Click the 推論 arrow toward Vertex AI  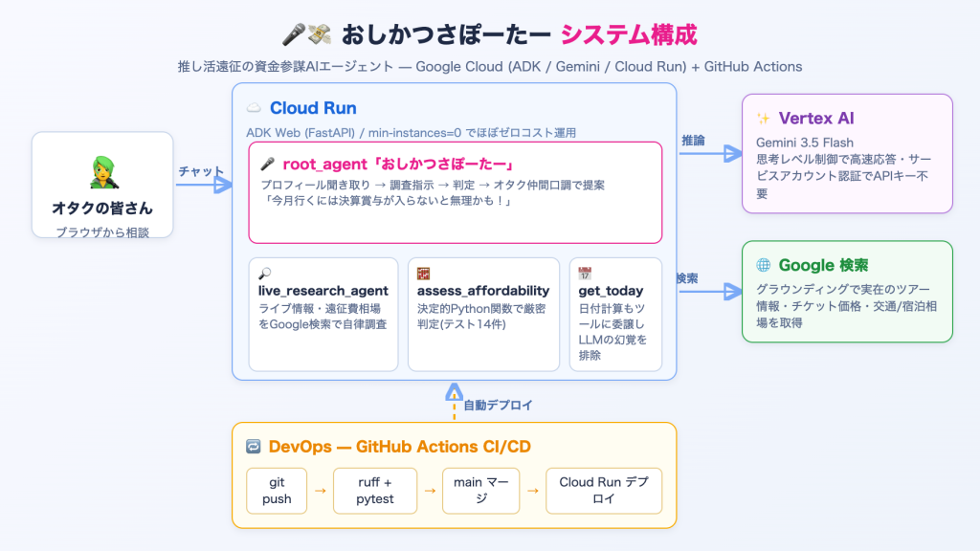click(x=711, y=154)
